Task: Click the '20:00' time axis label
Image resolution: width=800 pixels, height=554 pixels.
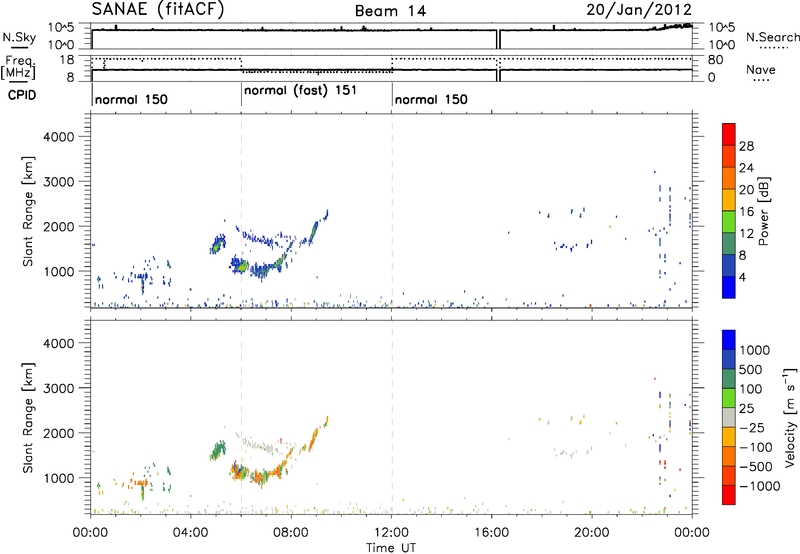Action: point(592,533)
